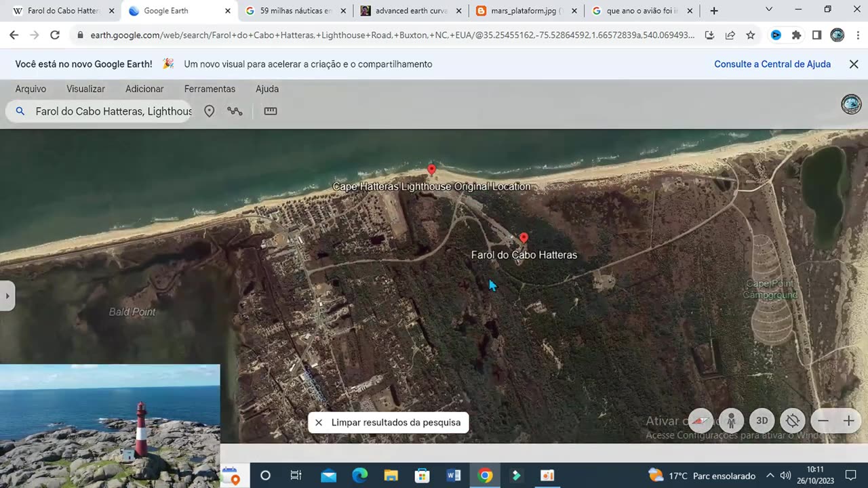Toggle 3D view button
Viewport: 868px width, 488px height.
[762, 421]
